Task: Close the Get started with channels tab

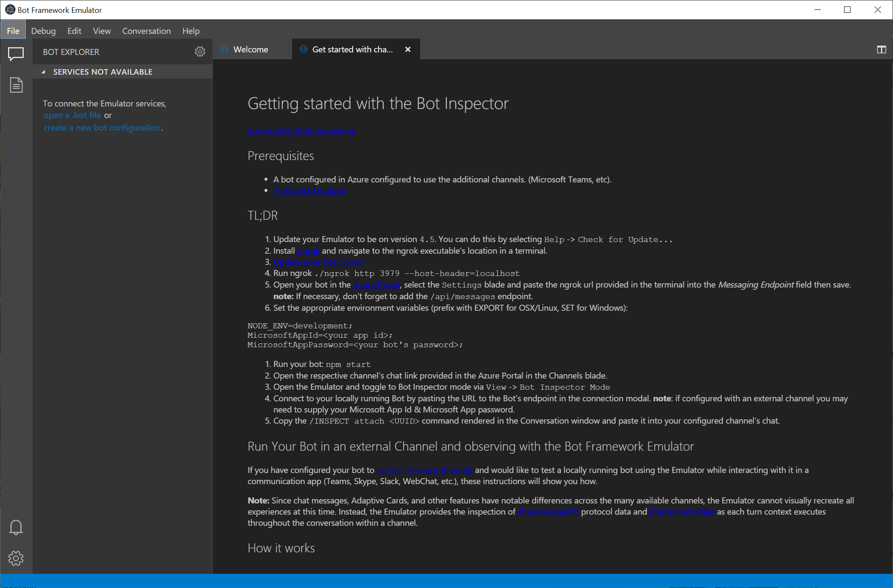Action: pyautogui.click(x=408, y=49)
